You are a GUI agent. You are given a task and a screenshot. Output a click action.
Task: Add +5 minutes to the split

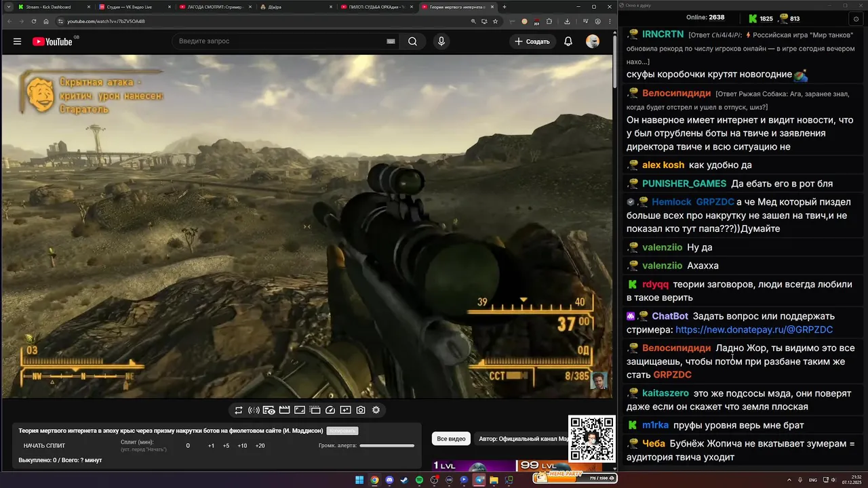tap(226, 446)
